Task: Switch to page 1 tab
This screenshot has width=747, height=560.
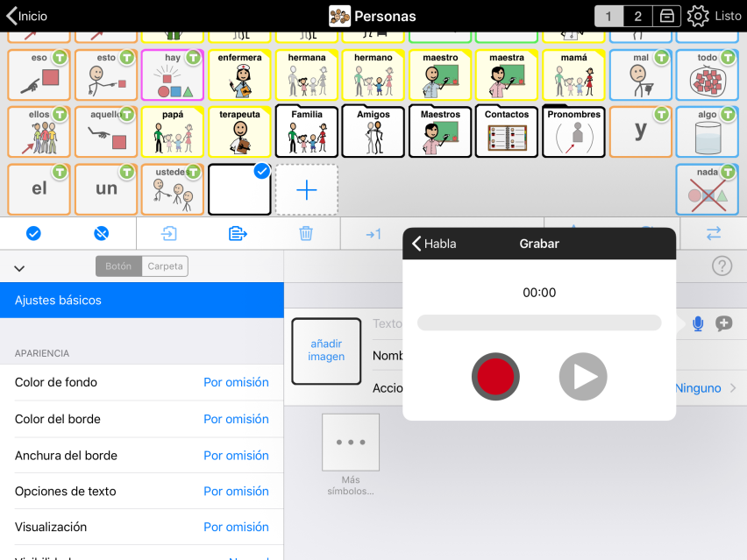Action: coord(608,16)
